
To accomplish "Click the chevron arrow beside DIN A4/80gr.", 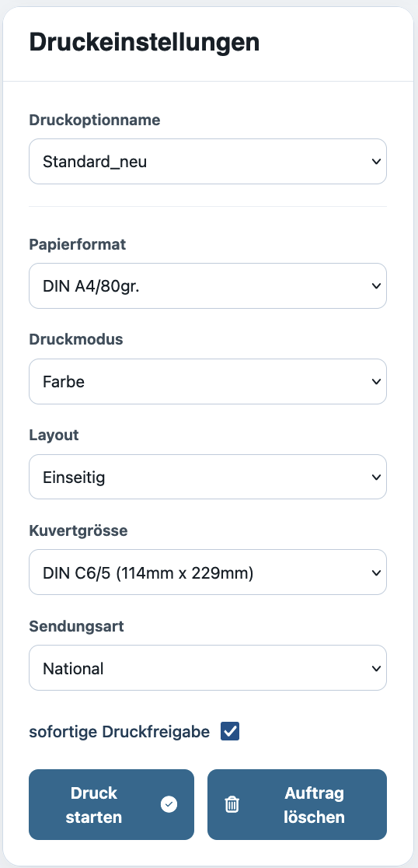I will pyautogui.click(x=376, y=285).
